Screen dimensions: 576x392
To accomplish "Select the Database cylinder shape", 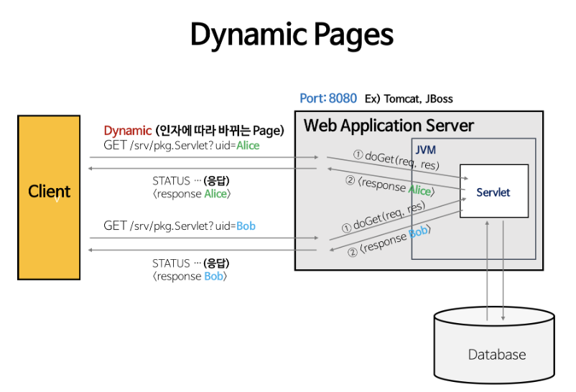I will coord(494,345).
